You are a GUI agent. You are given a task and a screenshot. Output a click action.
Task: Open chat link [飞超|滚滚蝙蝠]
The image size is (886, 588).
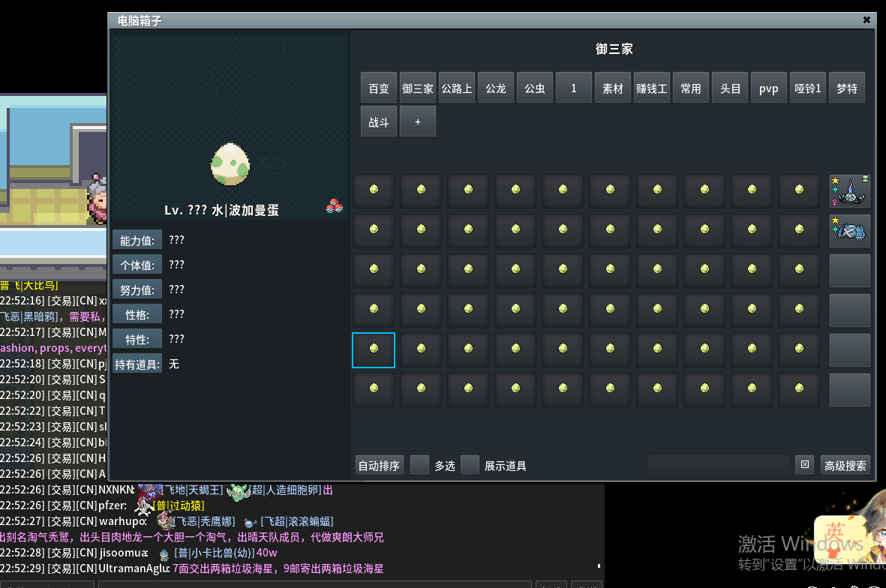pos(296,521)
